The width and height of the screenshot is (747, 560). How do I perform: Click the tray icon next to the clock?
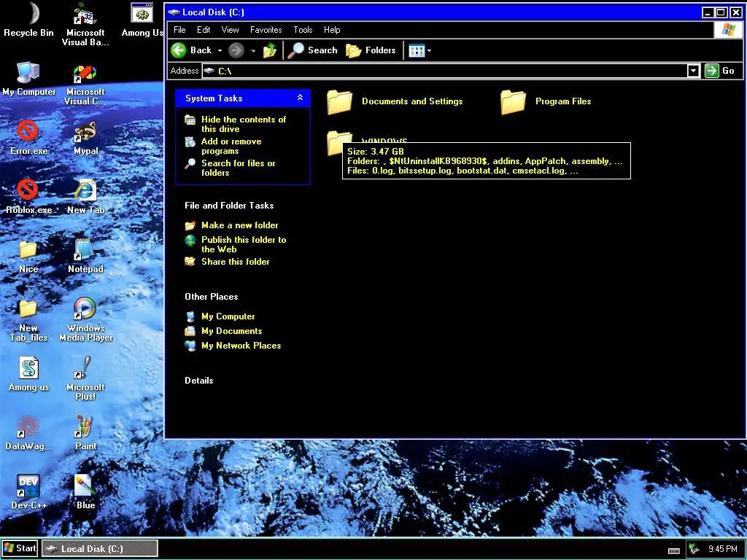(x=694, y=548)
